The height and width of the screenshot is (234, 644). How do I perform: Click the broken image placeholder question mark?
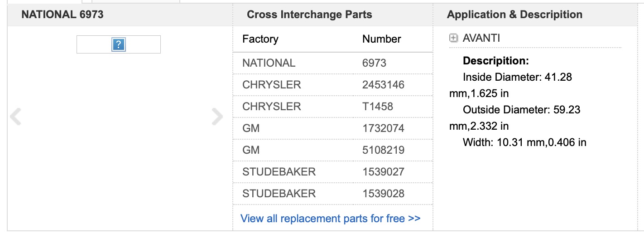coord(118,44)
